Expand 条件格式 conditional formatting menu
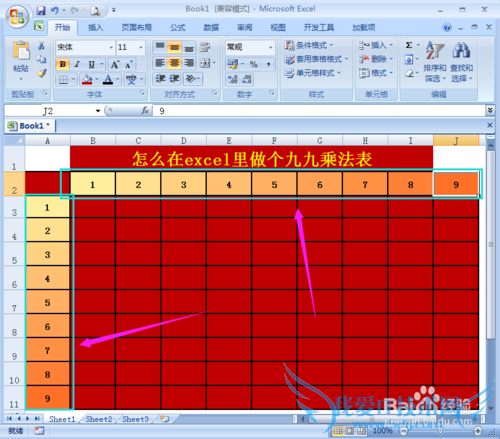500x439 pixels. [x=309, y=45]
